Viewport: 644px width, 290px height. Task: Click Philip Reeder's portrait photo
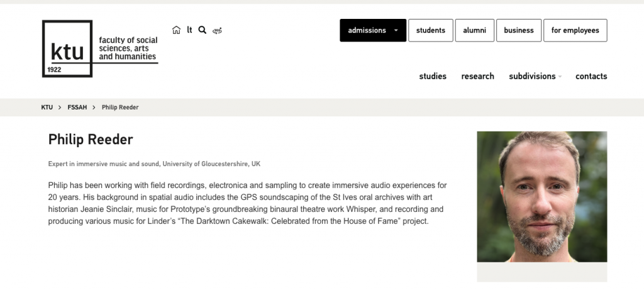(x=541, y=196)
